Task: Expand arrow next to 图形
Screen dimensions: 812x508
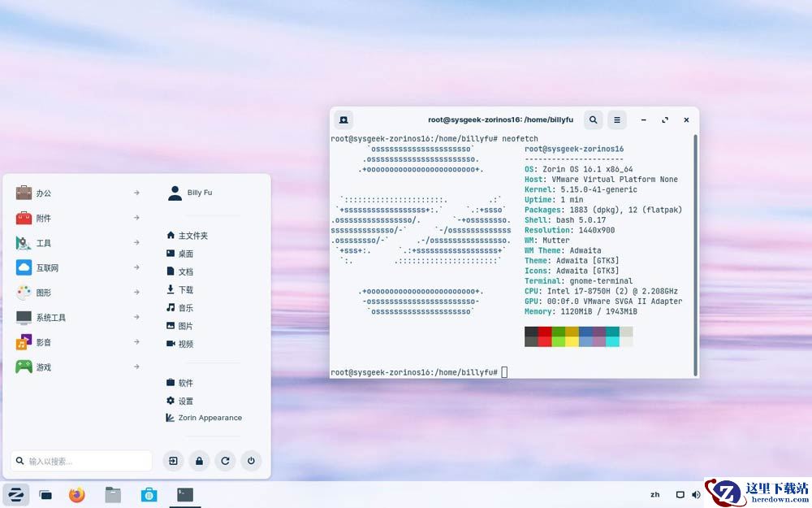Action: [x=136, y=293]
